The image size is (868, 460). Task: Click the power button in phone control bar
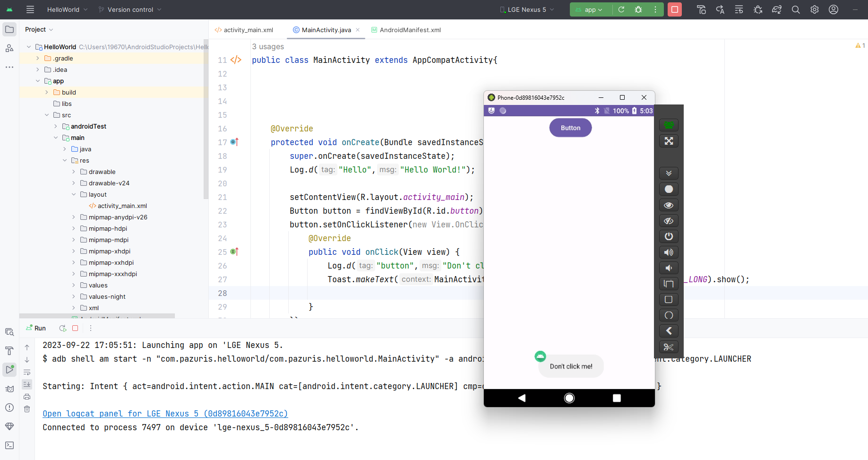coord(669,236)
